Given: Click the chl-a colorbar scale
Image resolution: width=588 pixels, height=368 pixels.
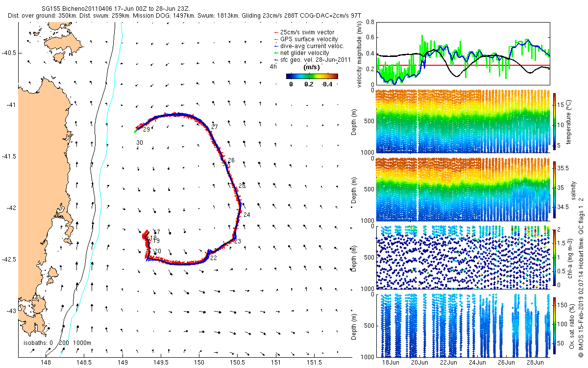Looking at the screenshot, I should 555,257.
